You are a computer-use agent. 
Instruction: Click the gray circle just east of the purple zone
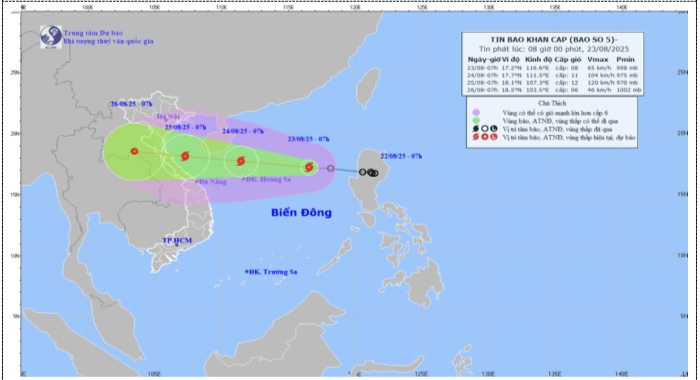(330, 168)
